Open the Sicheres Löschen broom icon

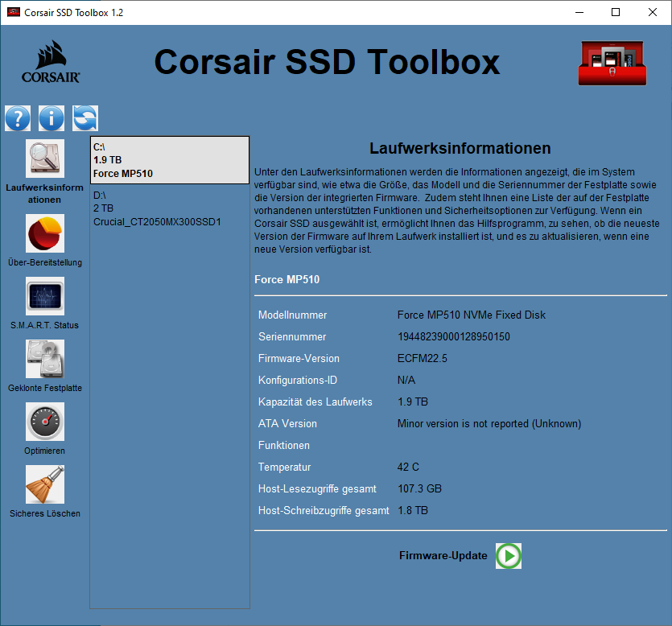(x=45, y=484)
